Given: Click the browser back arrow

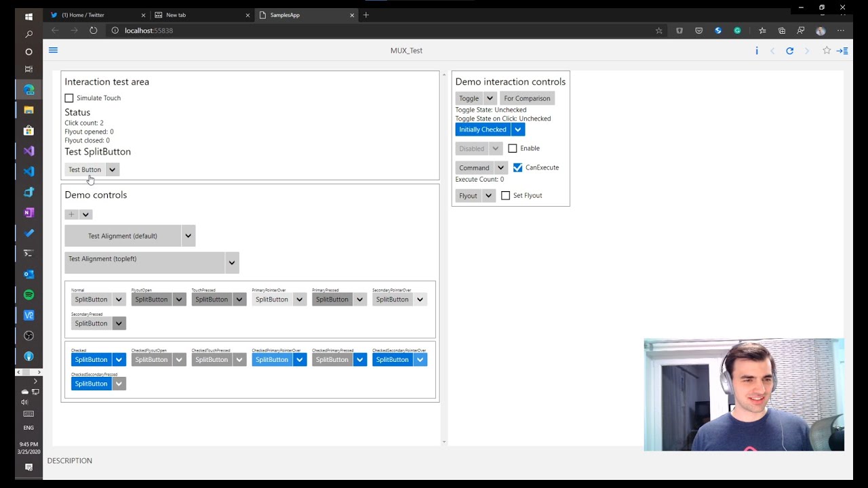Looking at the screenshot, I should coord(55,30).
